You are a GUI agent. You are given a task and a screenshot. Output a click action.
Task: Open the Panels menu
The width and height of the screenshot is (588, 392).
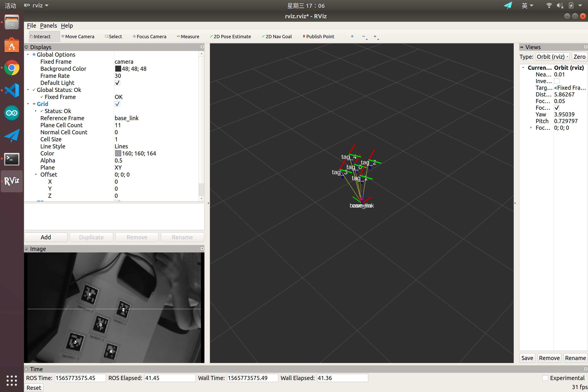click(x=48, y=25)
